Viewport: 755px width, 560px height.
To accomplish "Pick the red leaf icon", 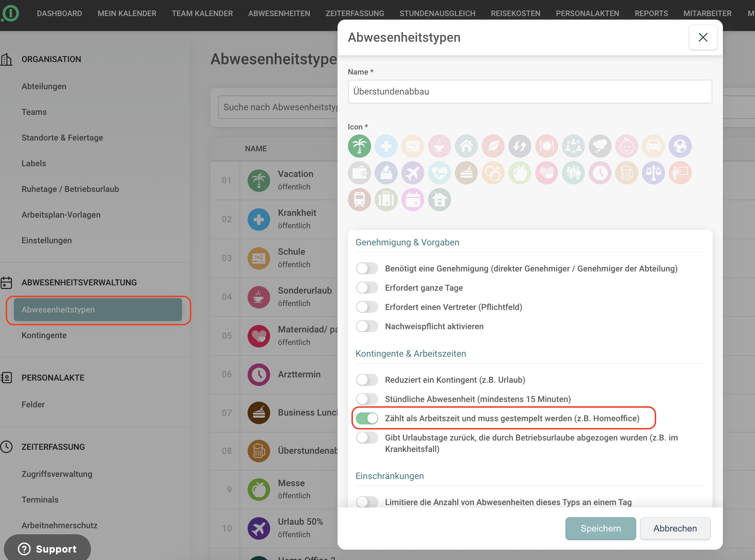I will 493,146.
